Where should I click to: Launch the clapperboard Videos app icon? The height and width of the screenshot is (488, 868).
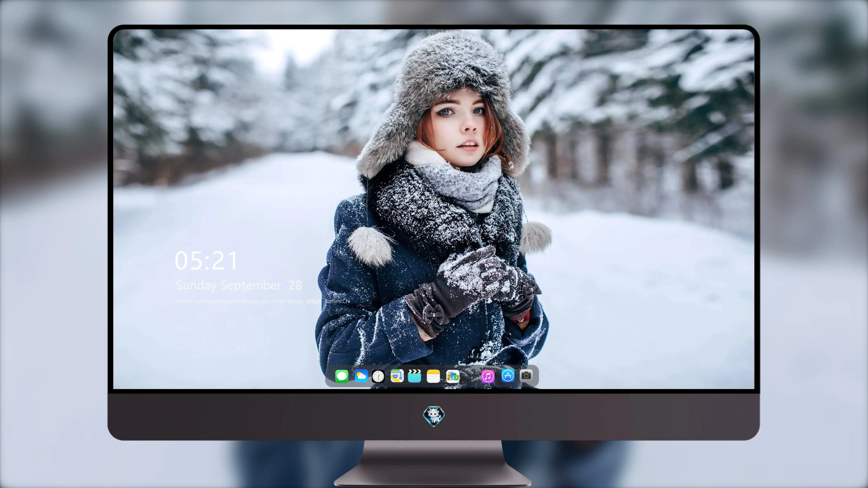point(415,376)
